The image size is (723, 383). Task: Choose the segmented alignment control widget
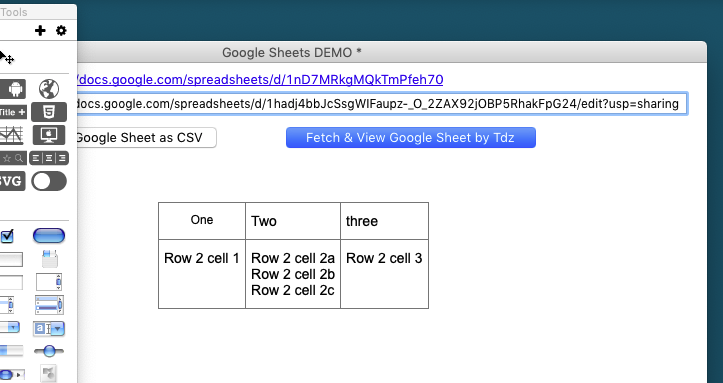coord(49,158)
